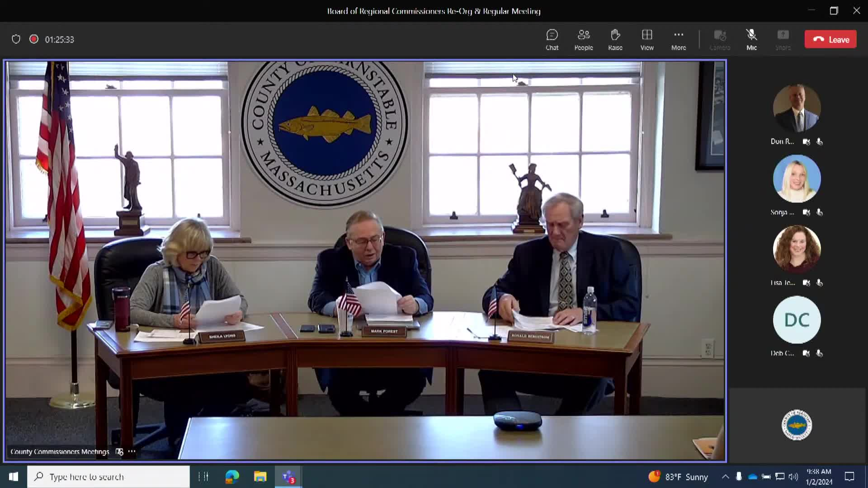
Task: Toggle the mic icon on Deb's tile
Action: [x=820, y=354]
